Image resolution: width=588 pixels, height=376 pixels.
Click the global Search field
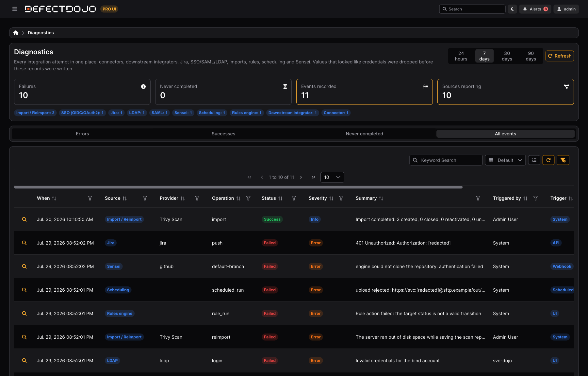point(472,9)
